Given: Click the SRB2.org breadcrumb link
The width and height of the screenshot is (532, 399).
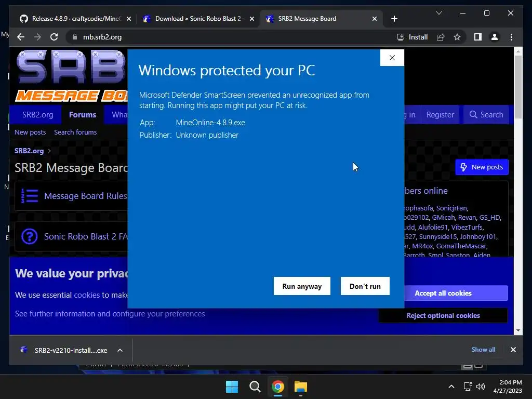Looking at the screenshot, I should click(x=29, y=151).
